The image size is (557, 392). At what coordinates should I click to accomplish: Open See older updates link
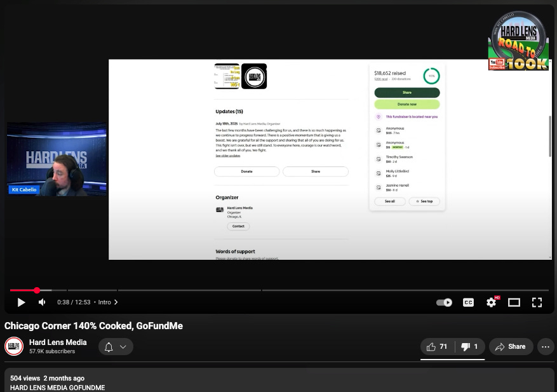point(228,156)
